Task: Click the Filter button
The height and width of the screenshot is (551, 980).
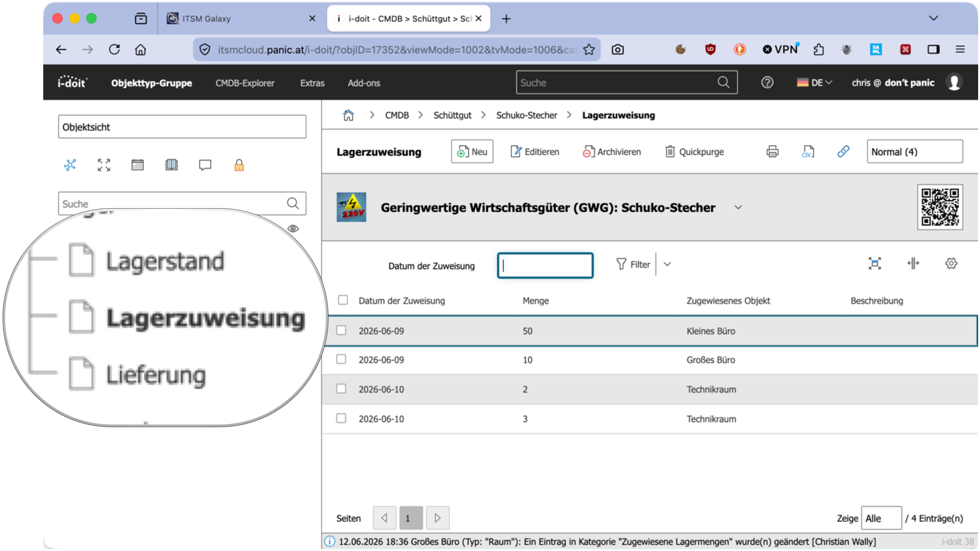Action: click(x=633, y=264)
